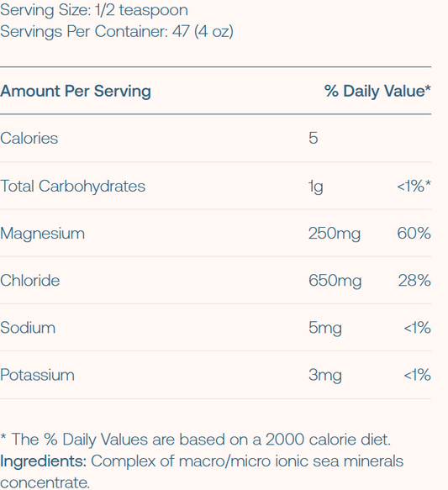Click the Sodium row label
Image resolution: width=448 pixels, height=490 pixels.
click(x=28, y=328)
